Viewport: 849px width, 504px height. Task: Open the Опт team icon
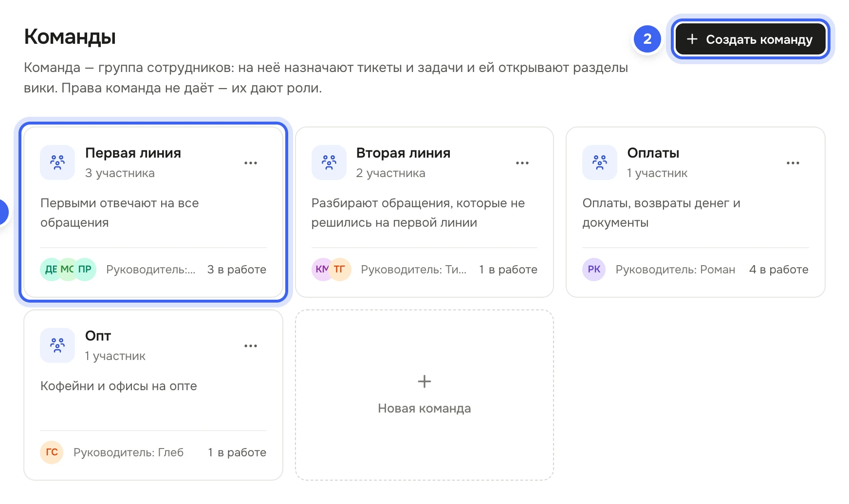pyautogui.click(x=57, y=345)
